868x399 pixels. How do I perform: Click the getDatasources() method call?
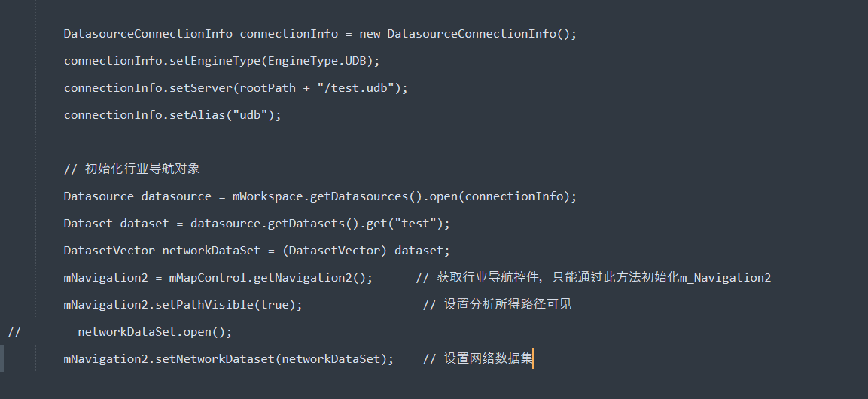click(x=366, y=196)
